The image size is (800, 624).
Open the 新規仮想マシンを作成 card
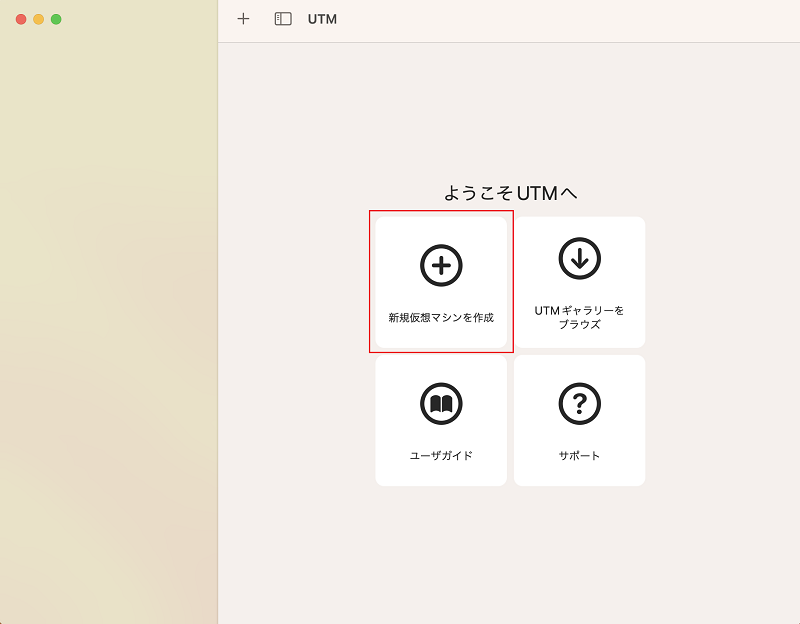pyautogui.click(x=441, y=282)
